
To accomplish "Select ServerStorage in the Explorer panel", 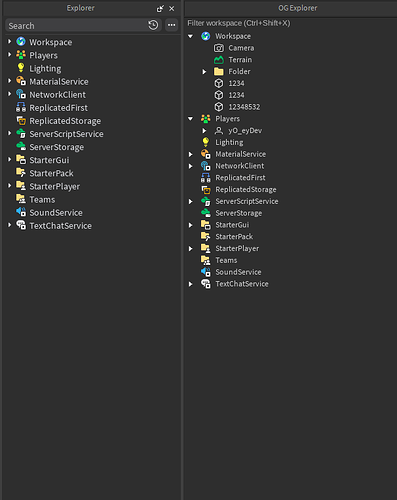I will coord(56,147).
